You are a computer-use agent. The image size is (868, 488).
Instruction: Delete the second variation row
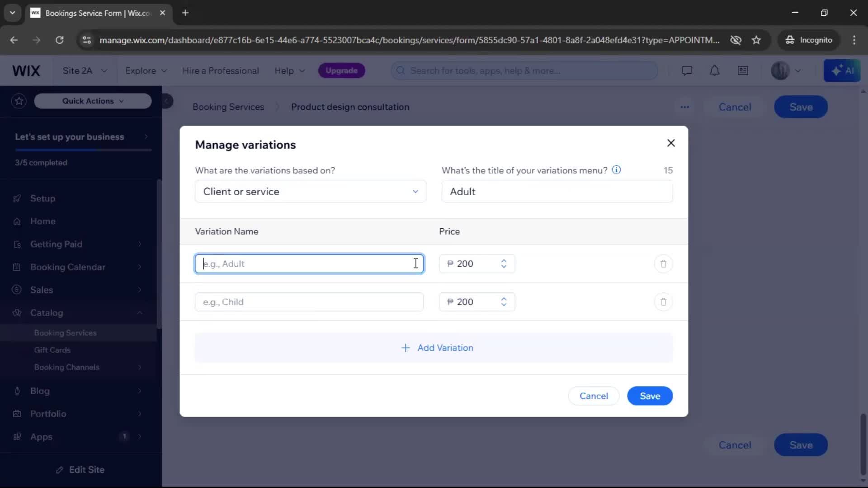[663, 302]
